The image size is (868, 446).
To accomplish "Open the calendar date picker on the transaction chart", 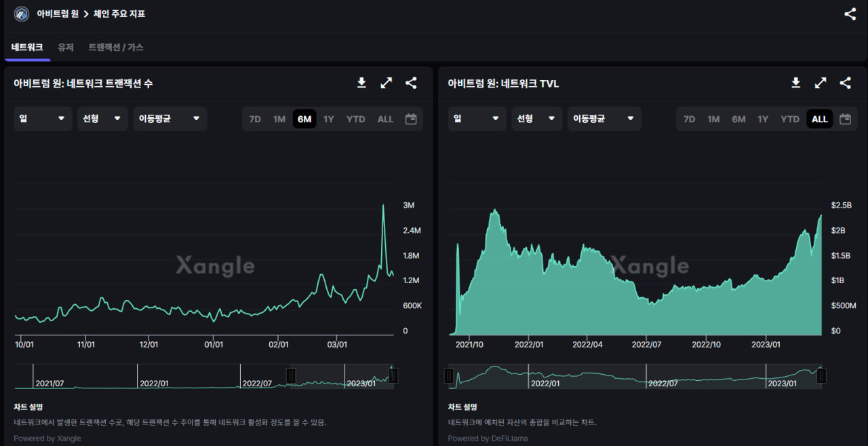I will tap(411, 118).
